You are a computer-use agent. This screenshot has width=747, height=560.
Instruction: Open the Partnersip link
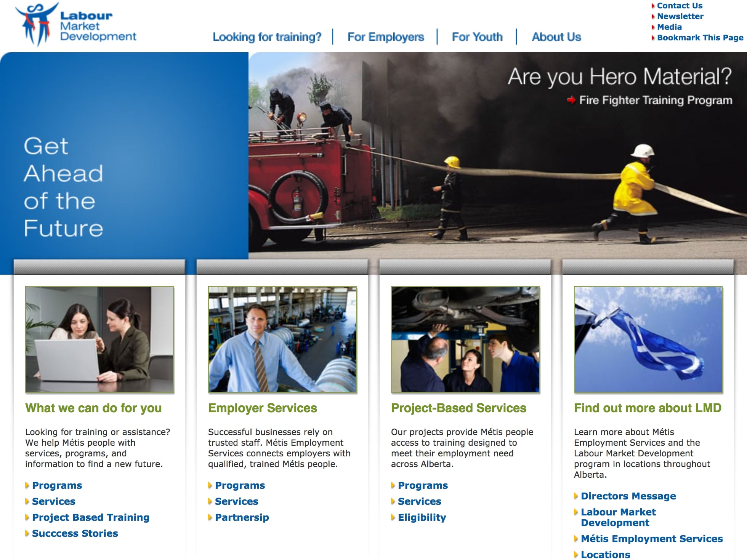point(242,517)
